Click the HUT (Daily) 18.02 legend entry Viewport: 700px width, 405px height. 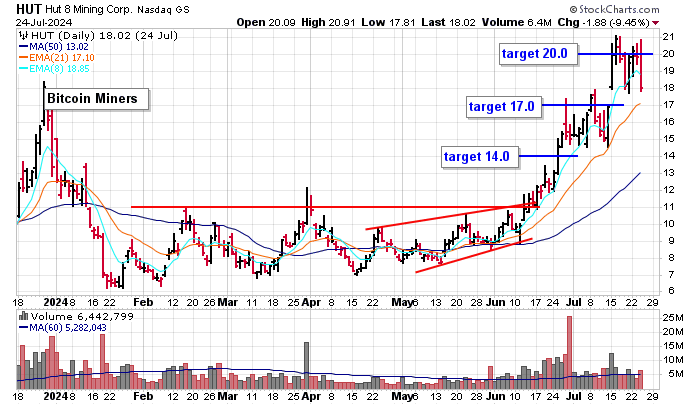point(104,35)
